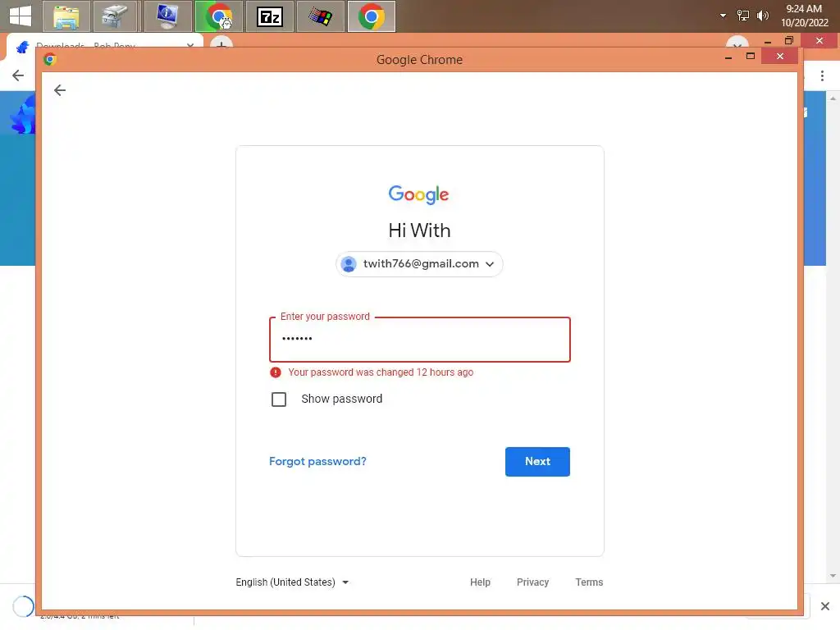Click the download progress spinner icon

point(23,606)
